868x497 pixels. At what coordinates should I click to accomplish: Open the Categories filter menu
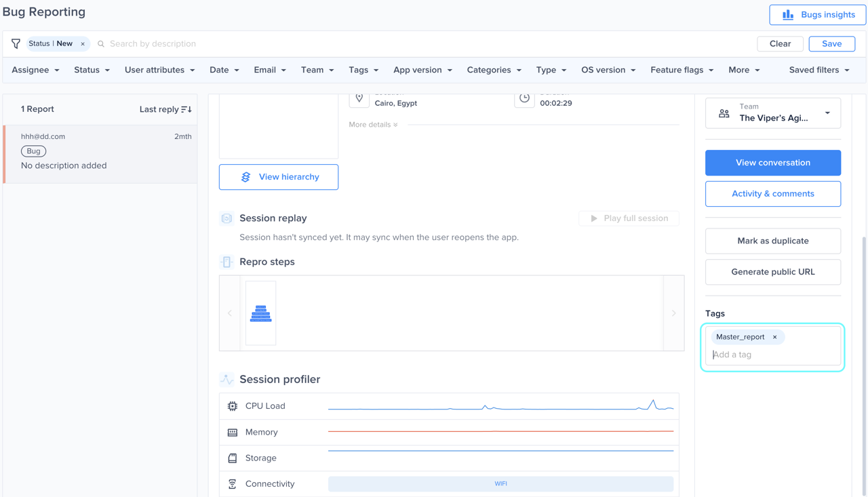click(494, 70)
